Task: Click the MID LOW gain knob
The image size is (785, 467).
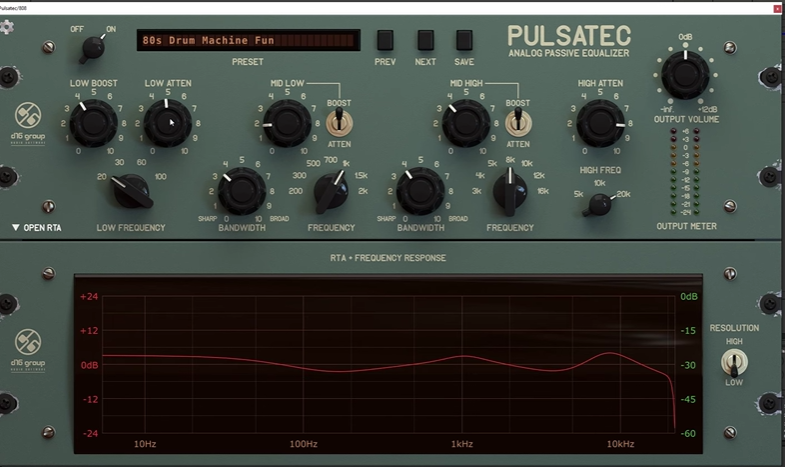Action: click(x=287, y=123)
